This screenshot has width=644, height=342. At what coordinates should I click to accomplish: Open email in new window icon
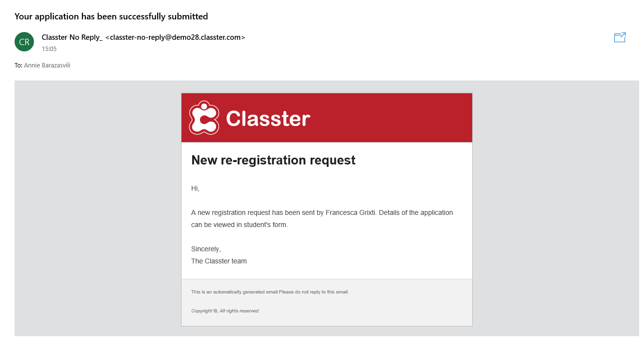coord(620,38)
